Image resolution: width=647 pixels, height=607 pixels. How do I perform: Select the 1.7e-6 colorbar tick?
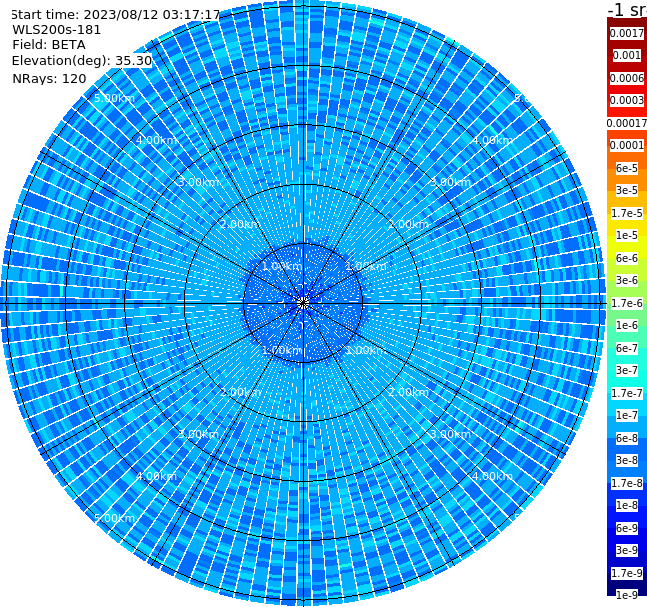click(627, 303)
